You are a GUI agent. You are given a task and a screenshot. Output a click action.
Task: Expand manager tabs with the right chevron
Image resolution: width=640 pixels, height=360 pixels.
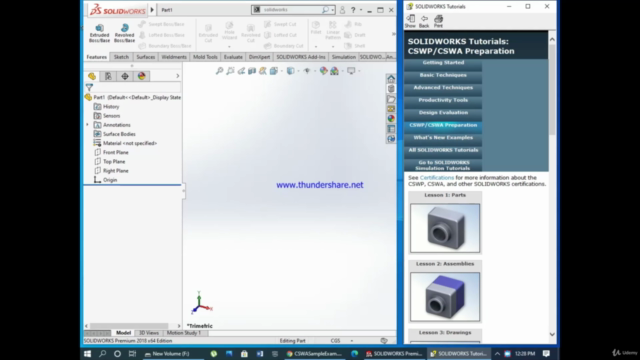click(178, 76)
